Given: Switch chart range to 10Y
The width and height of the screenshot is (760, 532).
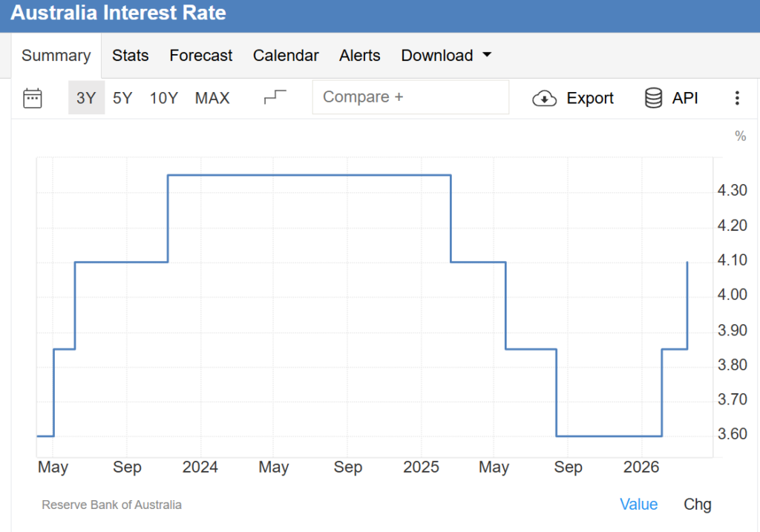Looking at the screenshot, I should click(x=163, y=98).
